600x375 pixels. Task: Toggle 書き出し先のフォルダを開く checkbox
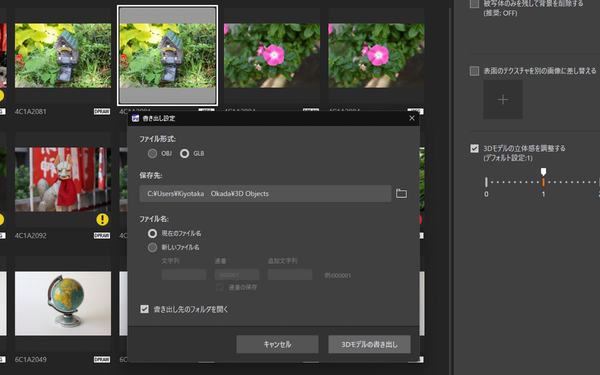tap(144, 309)
